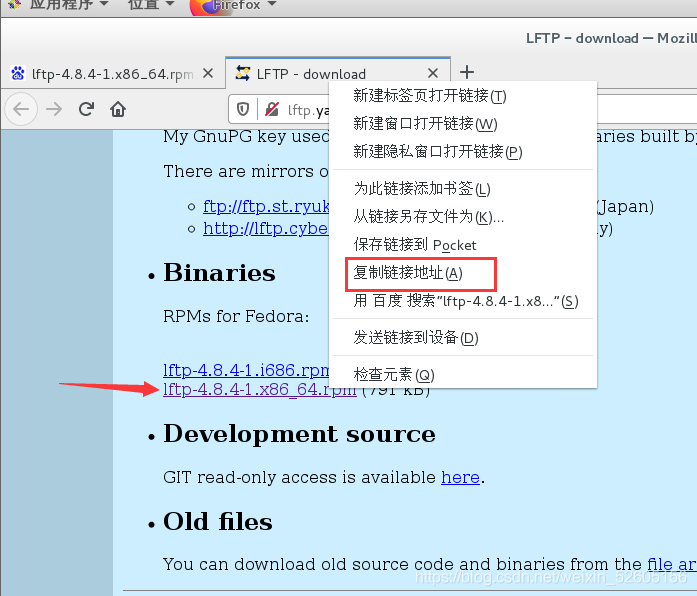Click the Development source heading
This screenshot has width=697, height=596.
coord(300,433)
